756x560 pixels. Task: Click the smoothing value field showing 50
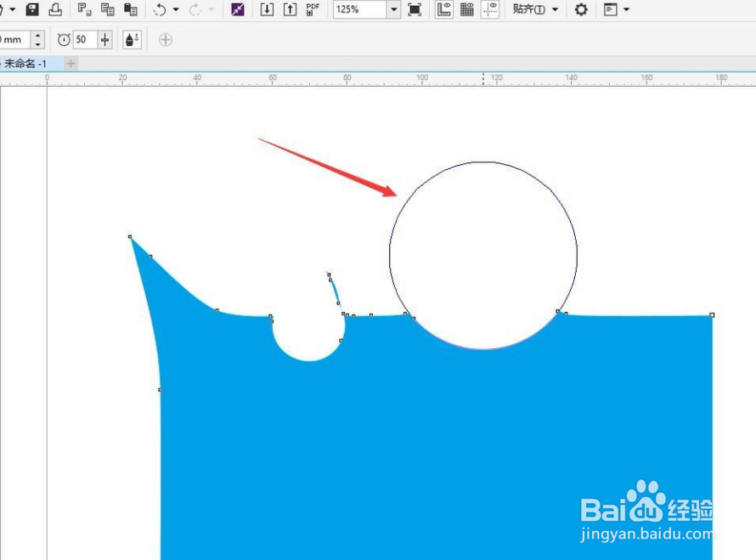pos(85,40)
